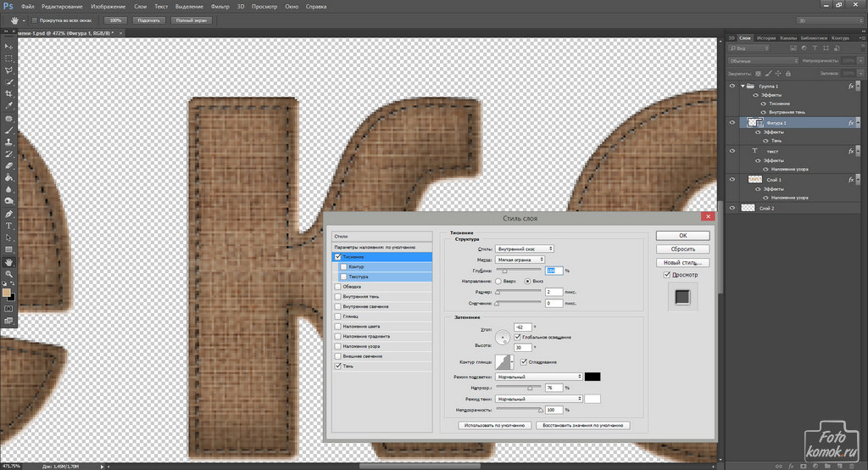Viewport: 868px width, 470px height.
Task: Open the Метод dropdown (Мягкая огранка)
Action: (520, 260)
